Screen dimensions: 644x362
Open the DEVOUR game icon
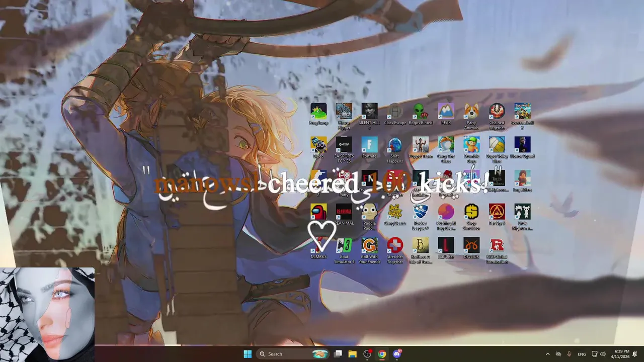coord(471,248)
